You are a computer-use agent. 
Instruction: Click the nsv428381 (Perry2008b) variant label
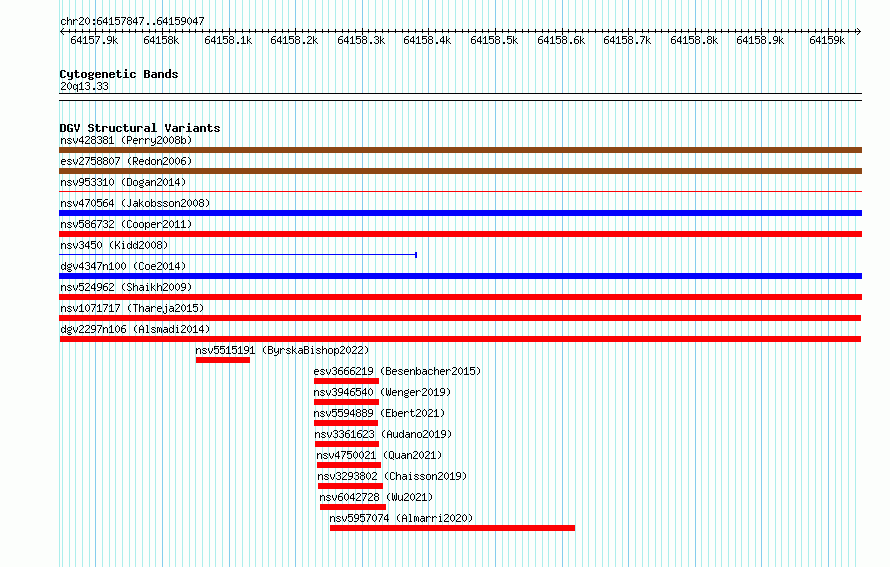coord(126,140)
